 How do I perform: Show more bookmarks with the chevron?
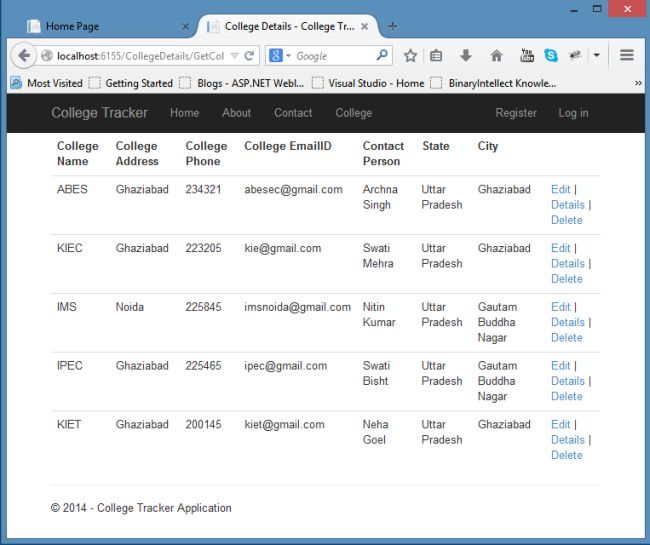click(x=638, y=83)
